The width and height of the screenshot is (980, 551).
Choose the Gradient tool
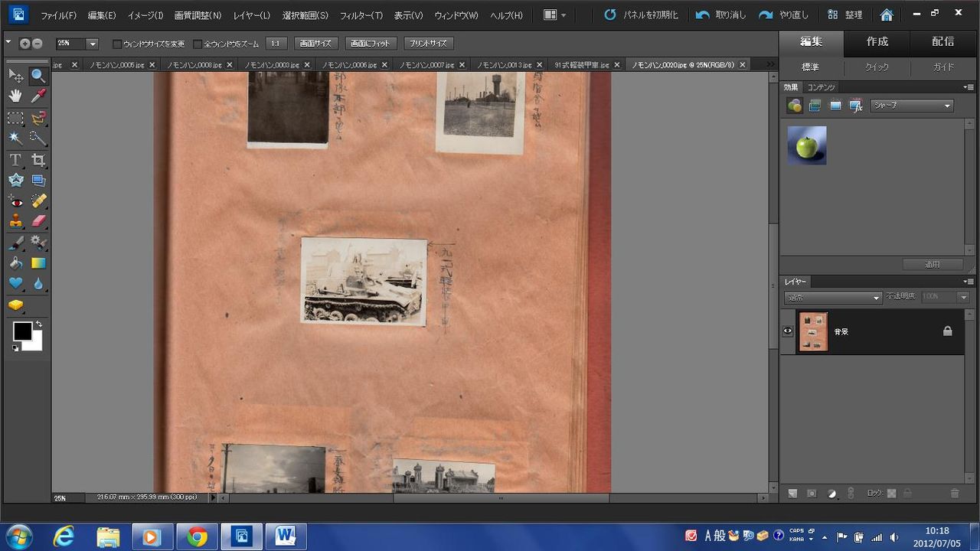coord(38,263)
